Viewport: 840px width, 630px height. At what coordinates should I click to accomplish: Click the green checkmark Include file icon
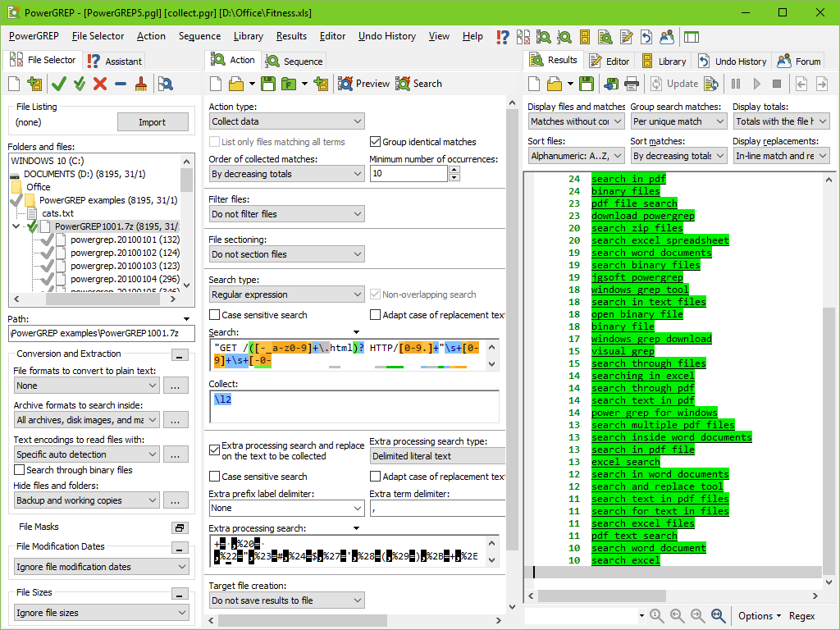59,84
